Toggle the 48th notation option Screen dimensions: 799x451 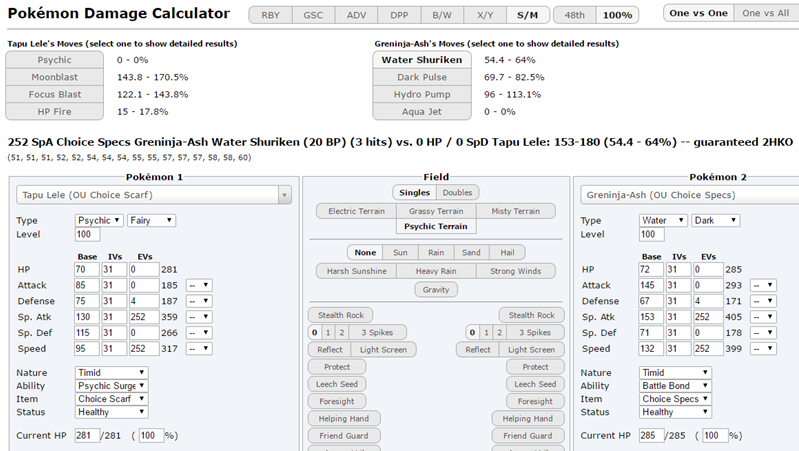point(575,15)
